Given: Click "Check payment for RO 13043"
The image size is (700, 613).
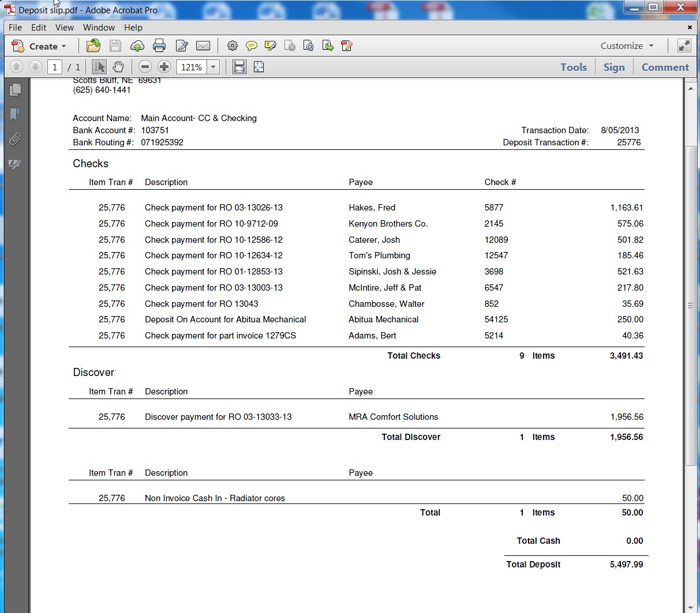Looking at the screenshot, I should (x=201, y=304).
